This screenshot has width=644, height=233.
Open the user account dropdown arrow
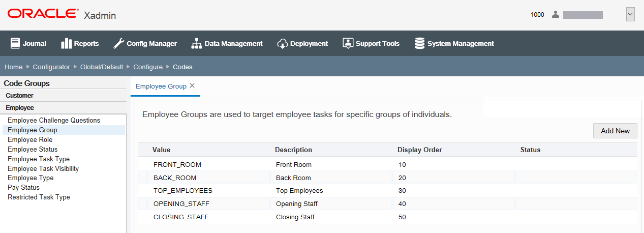coord(630,15)
